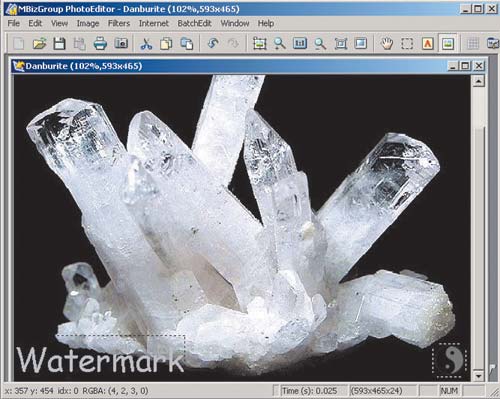Screen dimensions: 500x399
Task: Minimize the Danburite document window
Action: 452,66
